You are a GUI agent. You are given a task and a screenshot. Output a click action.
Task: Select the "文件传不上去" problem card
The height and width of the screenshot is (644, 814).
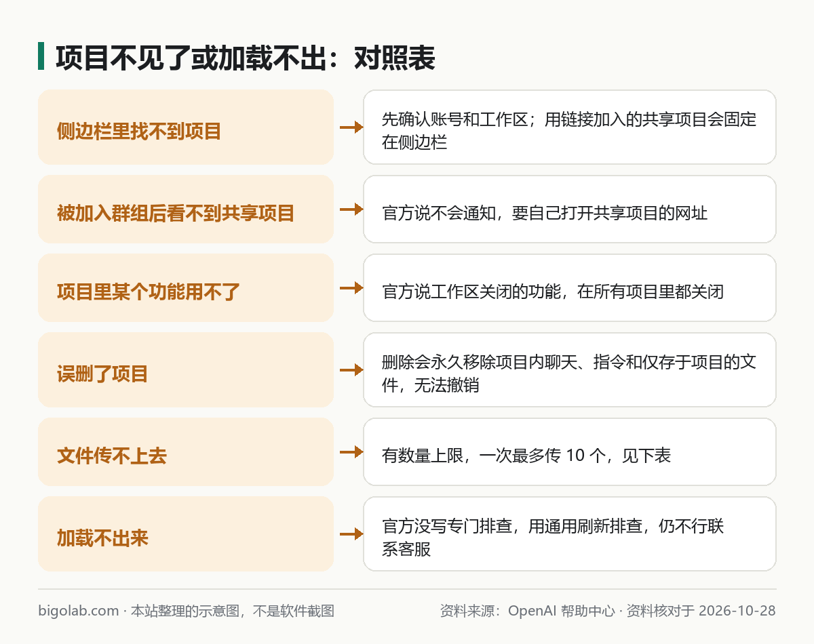pos(186,452)
